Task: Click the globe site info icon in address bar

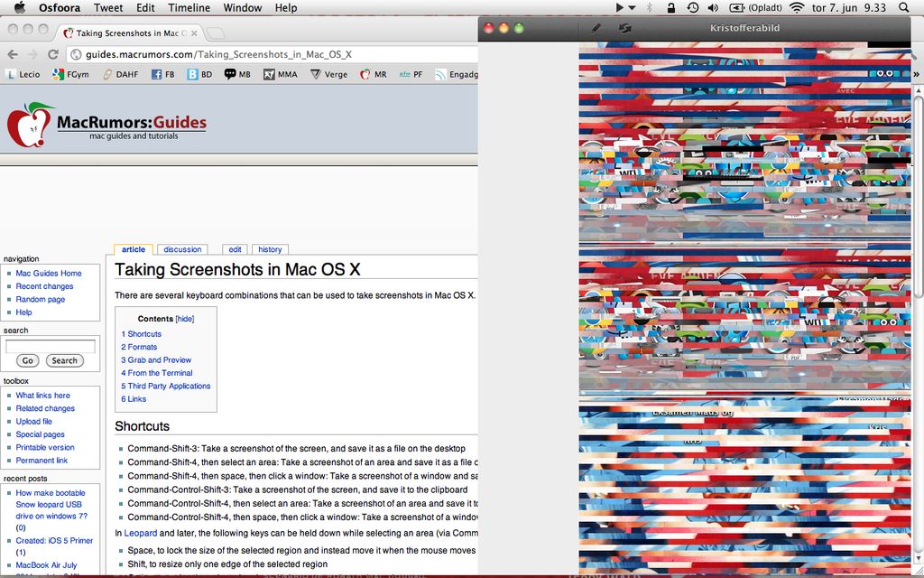Action: [x=76, y=54]
